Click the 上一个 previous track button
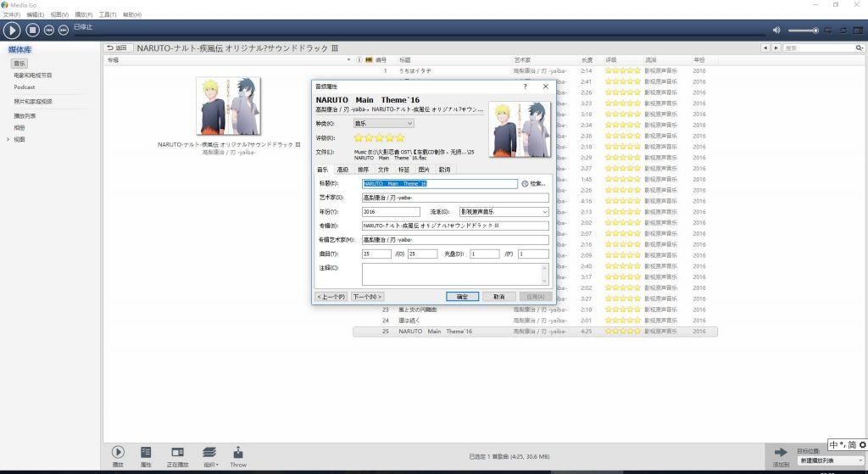 coord(331,297)
